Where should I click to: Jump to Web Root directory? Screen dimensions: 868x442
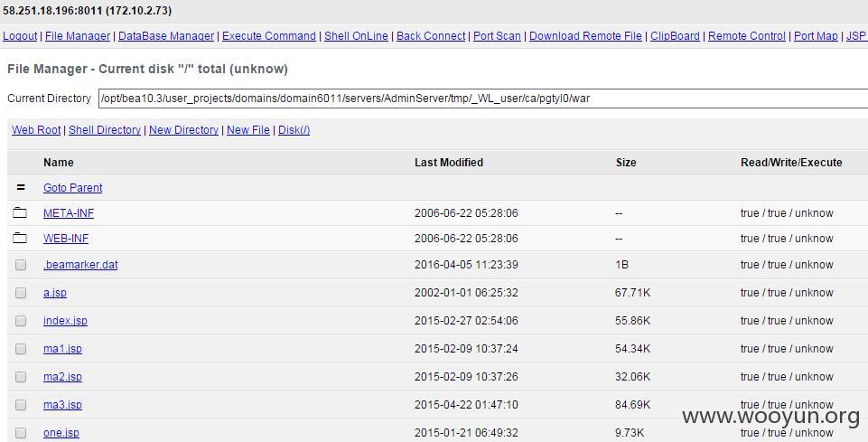(x=36, y=129)
